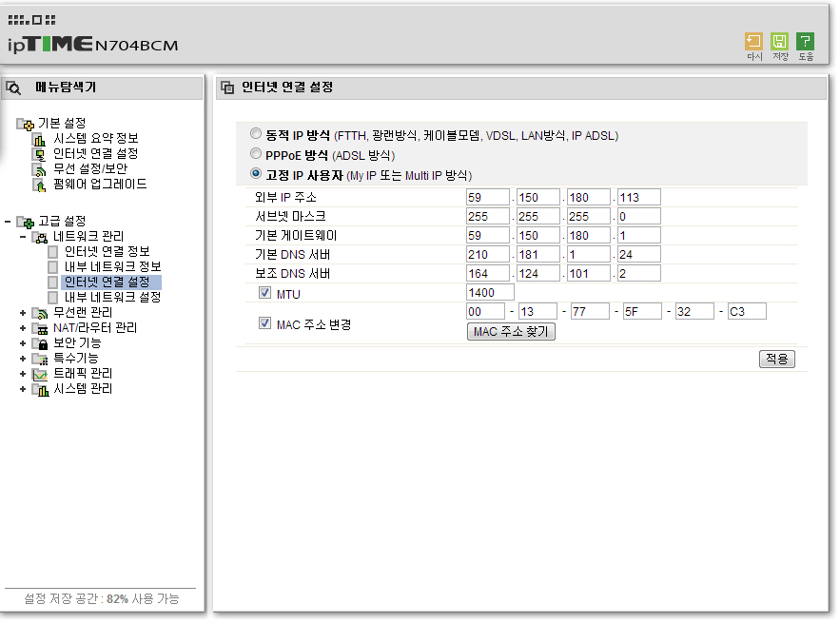Open 인터넷 연결 설정 under 기본 설정

(x=95, y=154)
